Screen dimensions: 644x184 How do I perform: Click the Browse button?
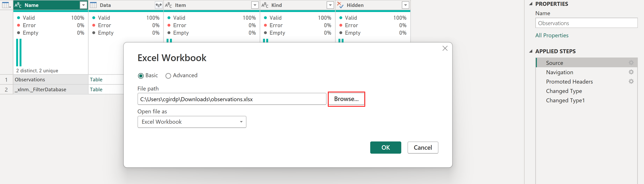tap(346, 99)
